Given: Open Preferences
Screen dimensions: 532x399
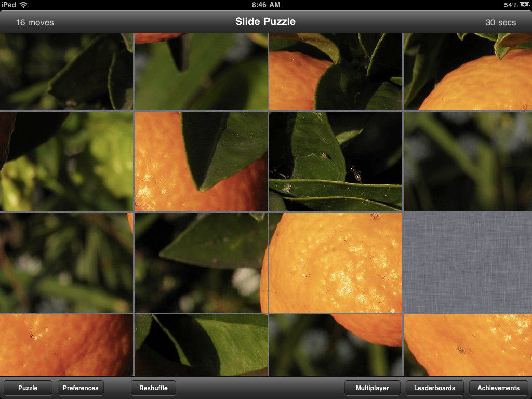Looking at the screenshot, I should [81, 388].
